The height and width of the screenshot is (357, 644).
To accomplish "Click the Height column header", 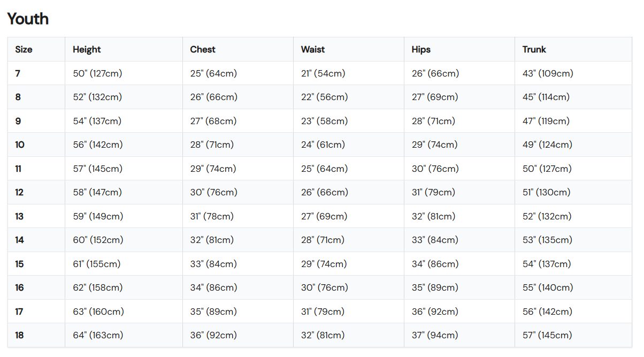I will pyautogui.click(x=87, y=49).
